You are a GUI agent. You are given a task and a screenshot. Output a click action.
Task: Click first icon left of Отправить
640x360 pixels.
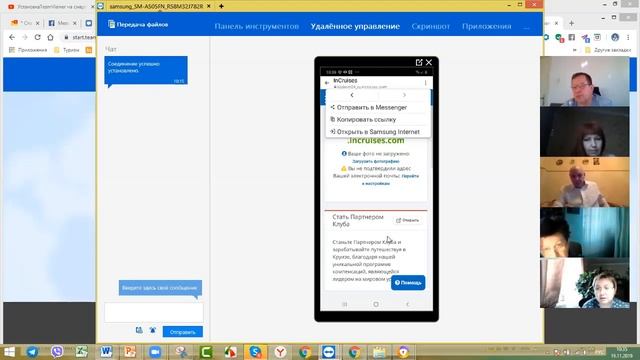click(152, 330)
